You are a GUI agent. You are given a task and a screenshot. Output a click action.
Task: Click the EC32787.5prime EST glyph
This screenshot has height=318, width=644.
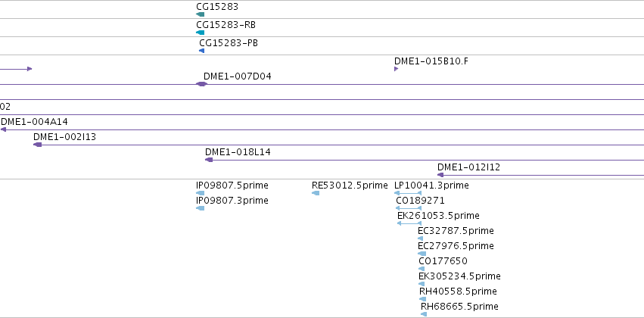point(420,238)
